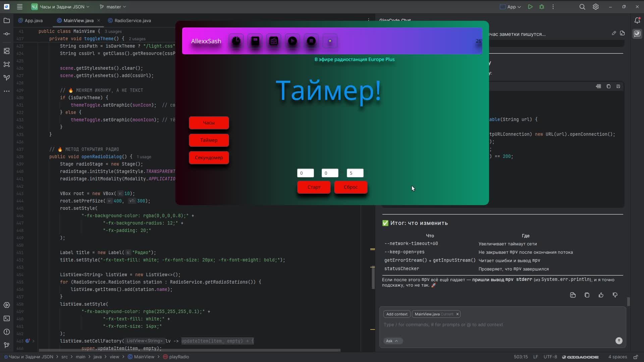Focus the timer seconds field showing 5

(x=355, y=173)
